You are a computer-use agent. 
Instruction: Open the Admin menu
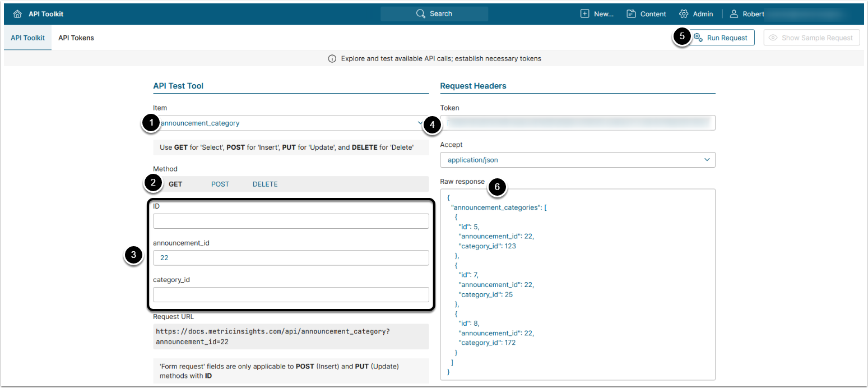(696, 14)
